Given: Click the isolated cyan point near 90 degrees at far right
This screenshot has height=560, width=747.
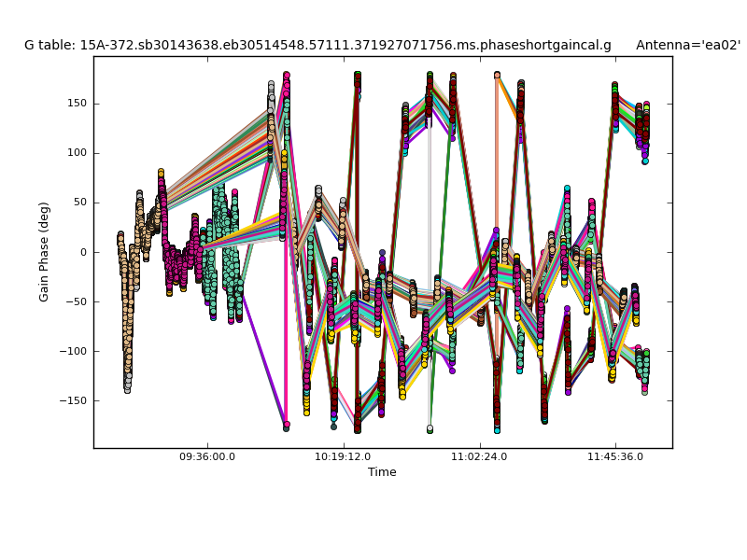Looking at the screenshot, I should tap(645, 161).
